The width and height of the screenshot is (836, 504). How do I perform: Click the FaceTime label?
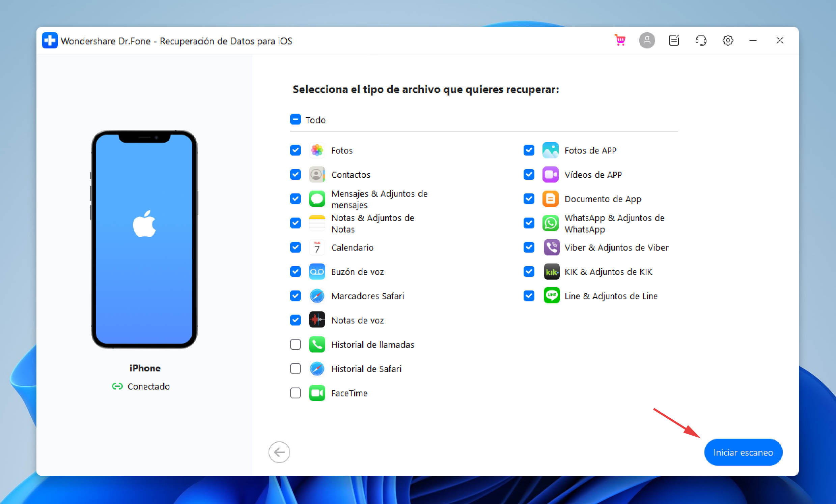click(349, 393)
